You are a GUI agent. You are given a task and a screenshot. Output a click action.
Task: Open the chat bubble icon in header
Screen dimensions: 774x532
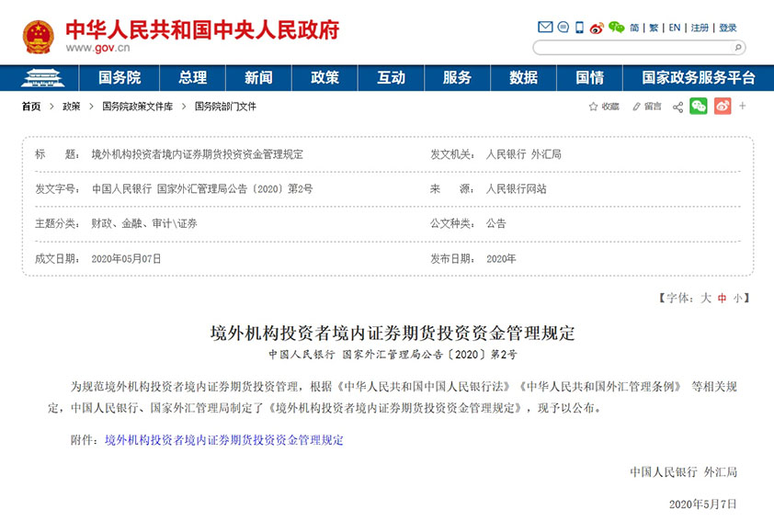pos(563,28)
